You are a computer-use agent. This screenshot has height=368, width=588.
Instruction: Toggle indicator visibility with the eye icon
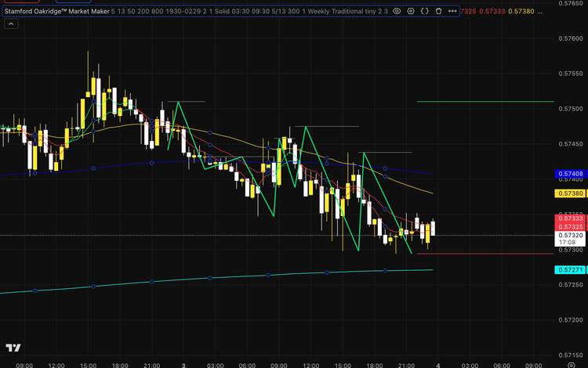397,12
